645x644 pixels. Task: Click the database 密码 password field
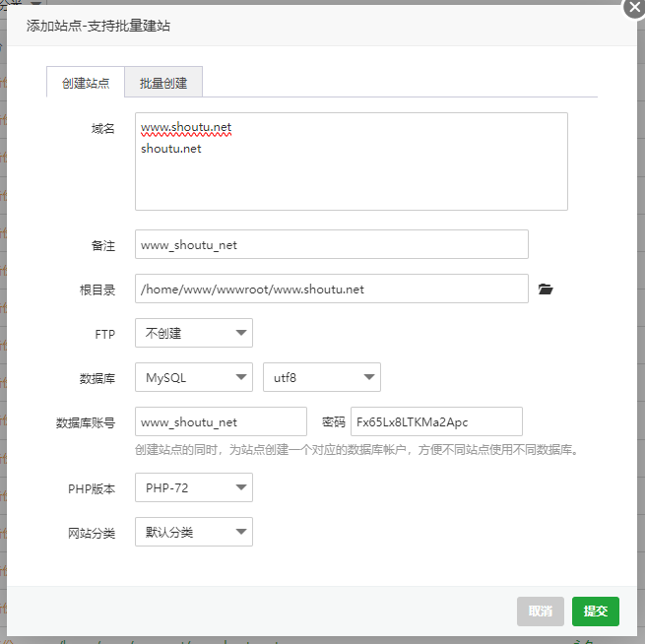(436, 421)
